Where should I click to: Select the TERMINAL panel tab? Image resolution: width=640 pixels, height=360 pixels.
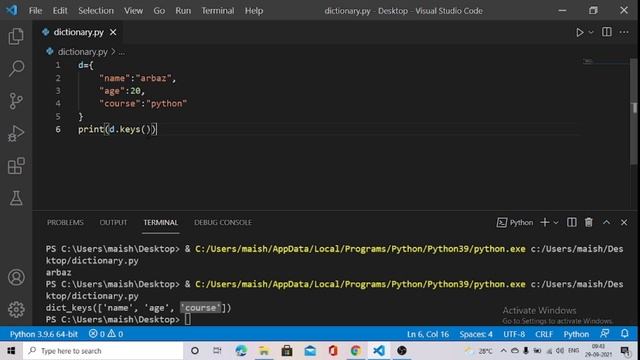click(161, 222)
